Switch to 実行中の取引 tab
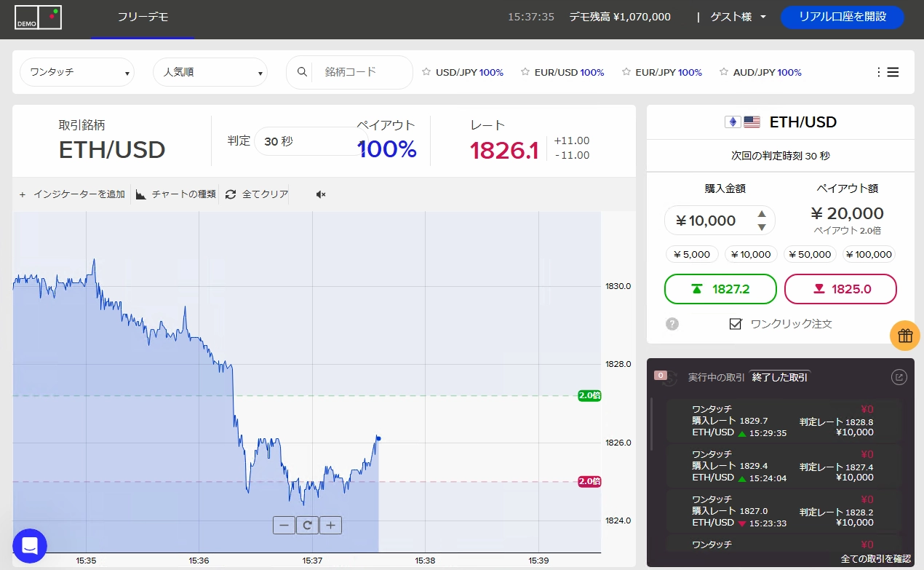 [716, 377]
